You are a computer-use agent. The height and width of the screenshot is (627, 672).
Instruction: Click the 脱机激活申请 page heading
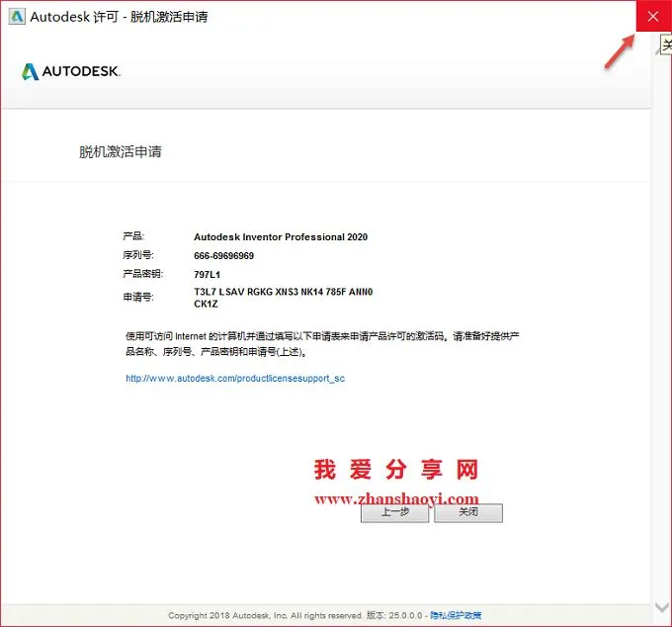tap(121, 152)
